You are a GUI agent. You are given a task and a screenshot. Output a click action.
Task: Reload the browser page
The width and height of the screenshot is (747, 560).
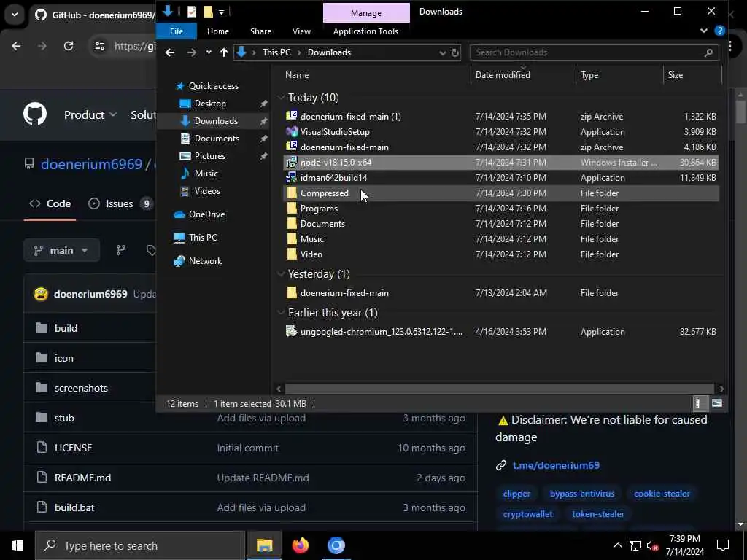(69, 46)
